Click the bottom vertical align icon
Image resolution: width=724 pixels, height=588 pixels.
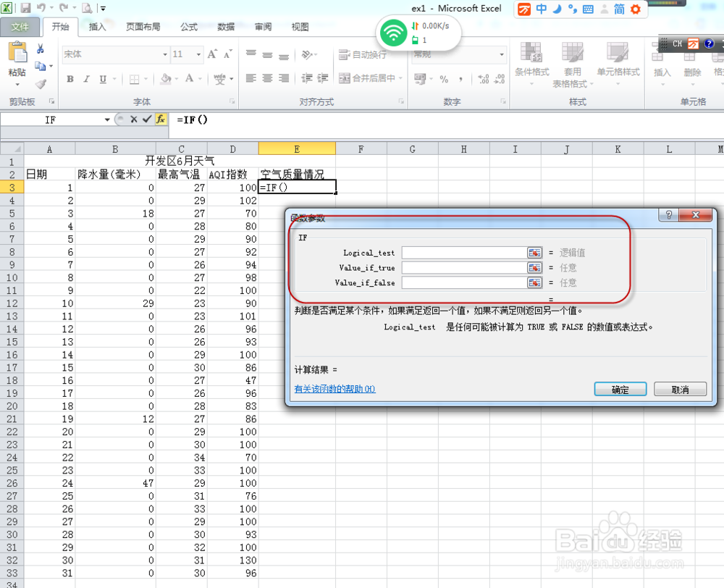click(284, 56)
